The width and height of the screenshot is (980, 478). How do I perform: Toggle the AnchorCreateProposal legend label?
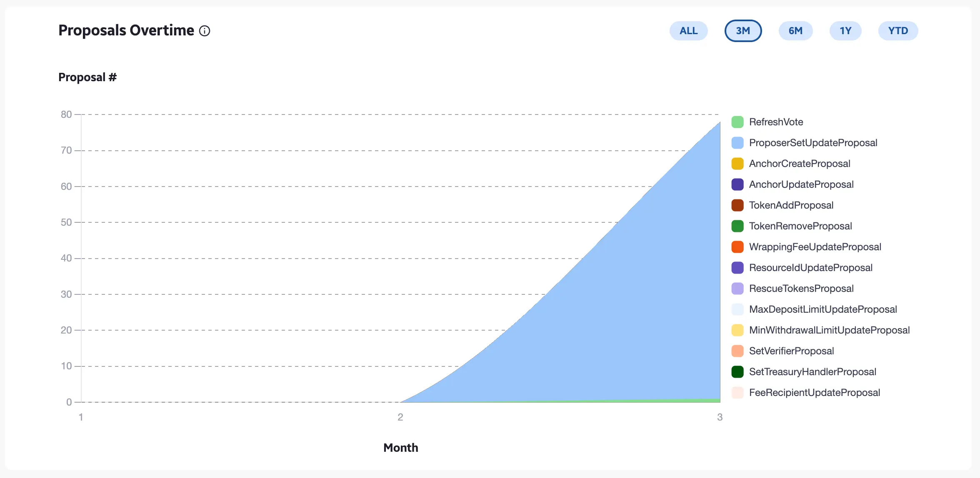pos(800,164)
